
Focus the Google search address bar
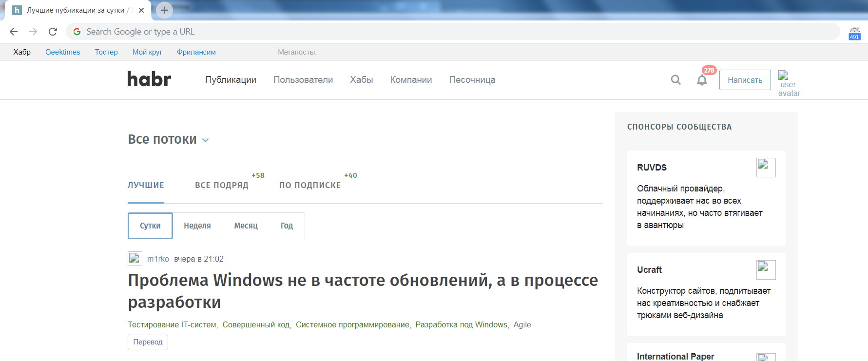click(x=453, y=32)
